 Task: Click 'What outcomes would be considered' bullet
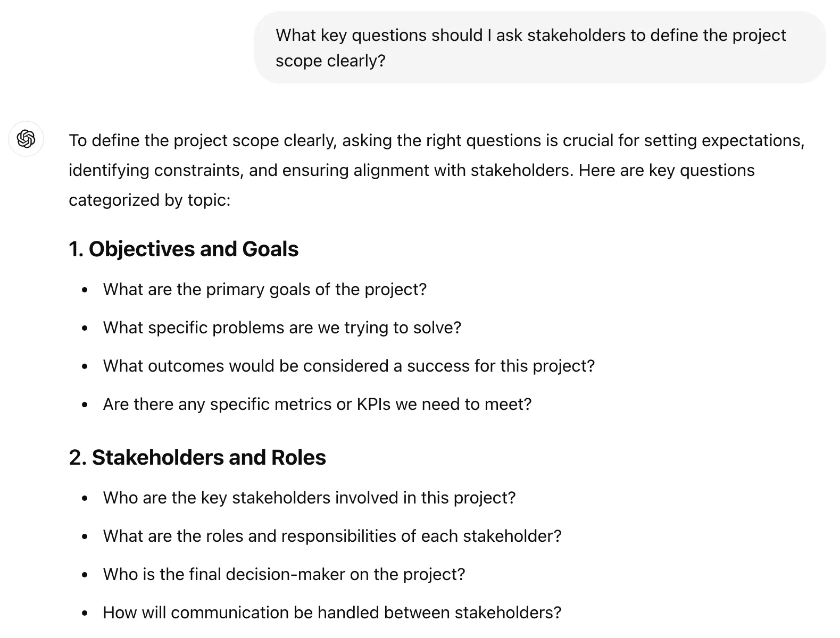(x=349, y=366)
